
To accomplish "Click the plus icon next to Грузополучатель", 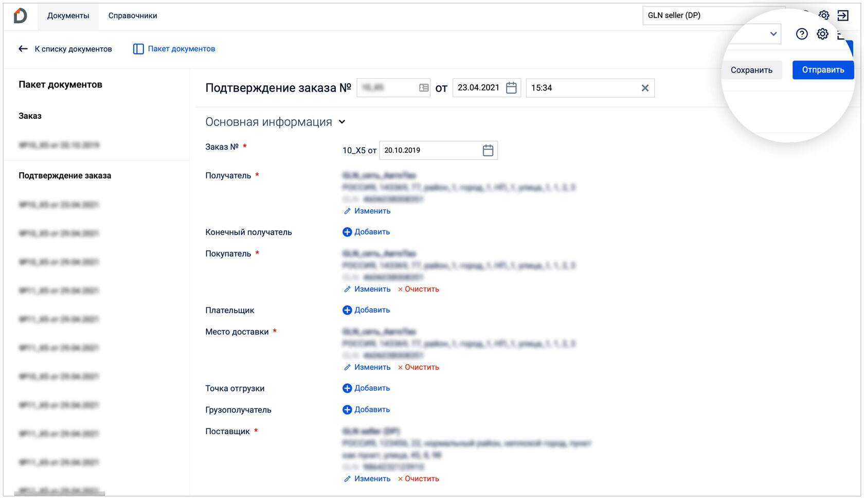I will (347, 410).
